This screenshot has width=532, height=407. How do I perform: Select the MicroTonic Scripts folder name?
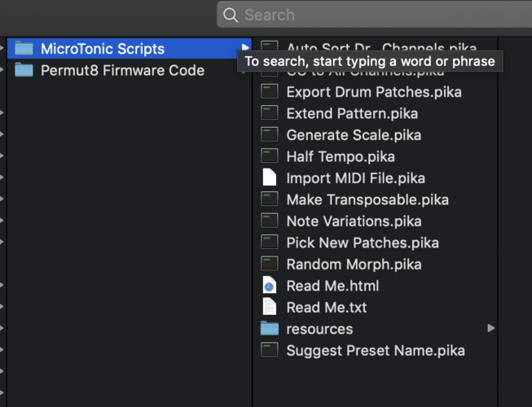point(103,49)
